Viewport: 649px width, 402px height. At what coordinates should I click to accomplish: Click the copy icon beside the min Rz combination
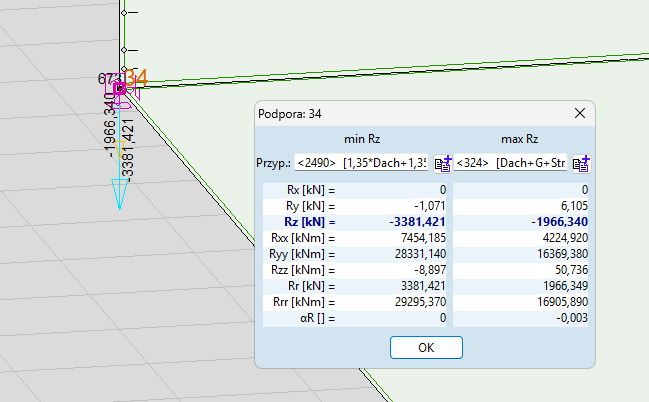pyautogui.click(x=442, y=163)
